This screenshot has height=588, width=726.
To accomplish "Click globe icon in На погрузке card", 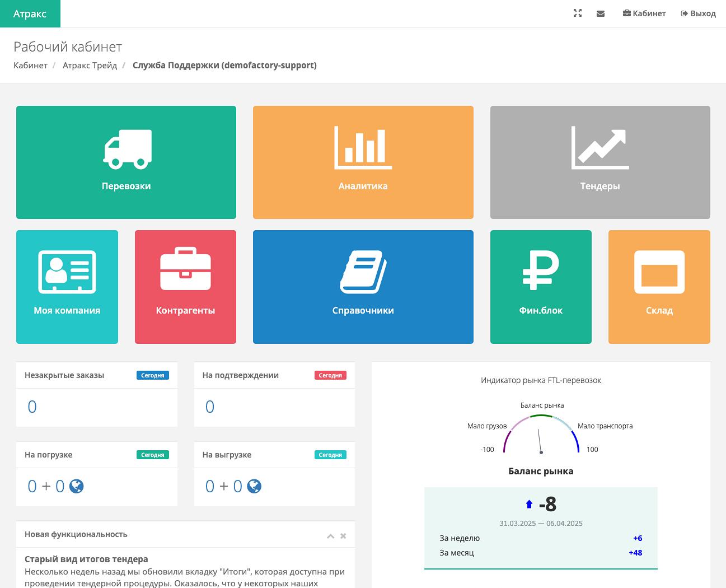I will pyautogui.click(x=77, y=486).
